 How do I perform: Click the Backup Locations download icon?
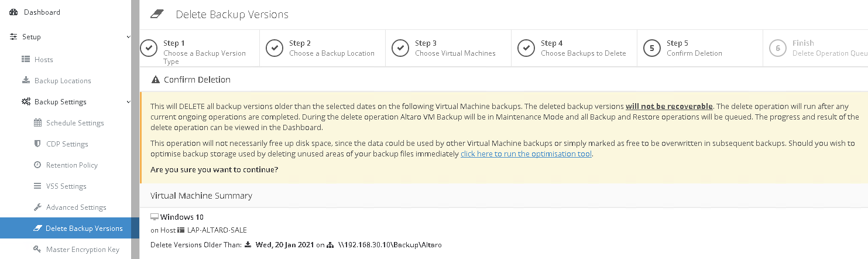tap(26, 81)
